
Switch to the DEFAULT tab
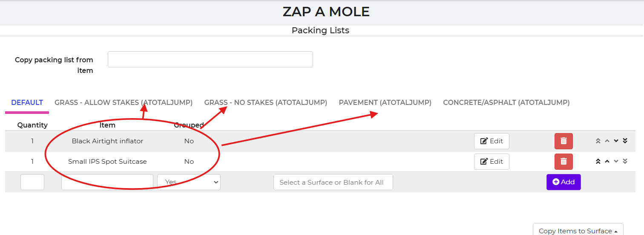pos(27,103)
